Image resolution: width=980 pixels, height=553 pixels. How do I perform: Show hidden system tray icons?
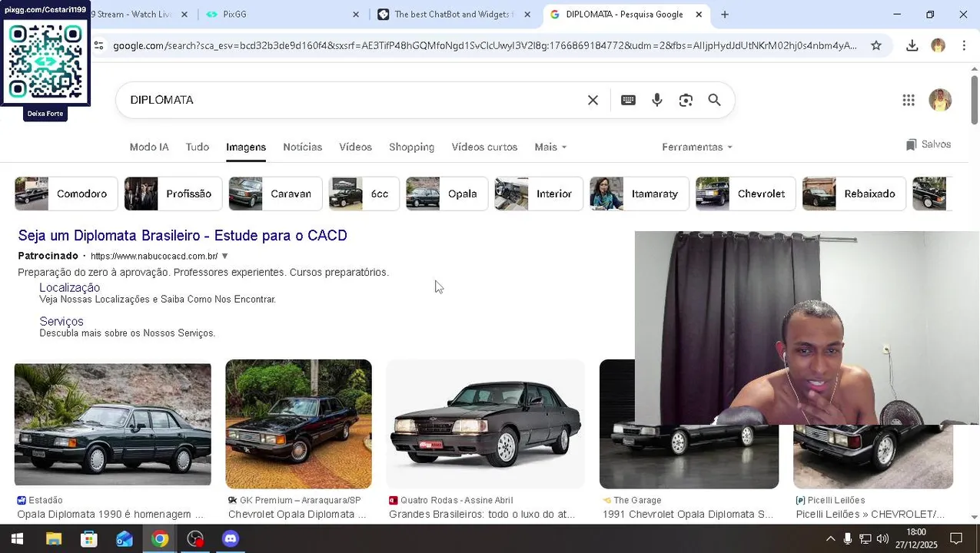830,539
